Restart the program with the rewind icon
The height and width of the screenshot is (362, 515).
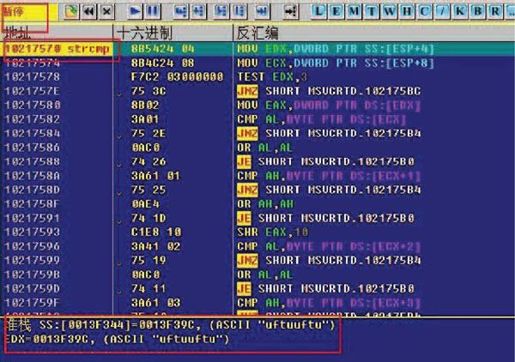point(89,12)
